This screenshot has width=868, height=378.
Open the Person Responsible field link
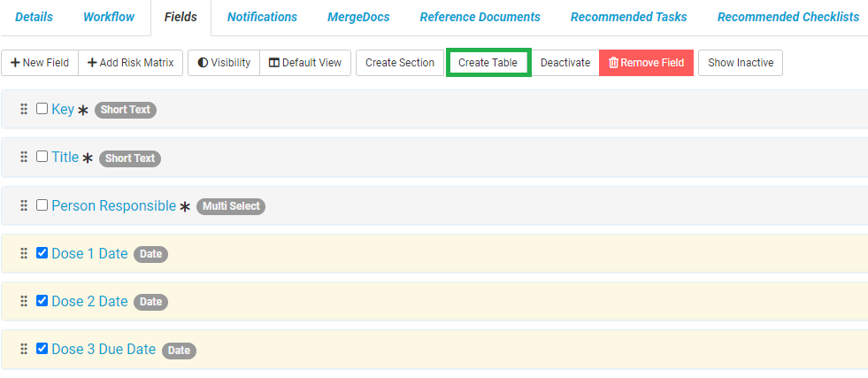pos(113,206)
